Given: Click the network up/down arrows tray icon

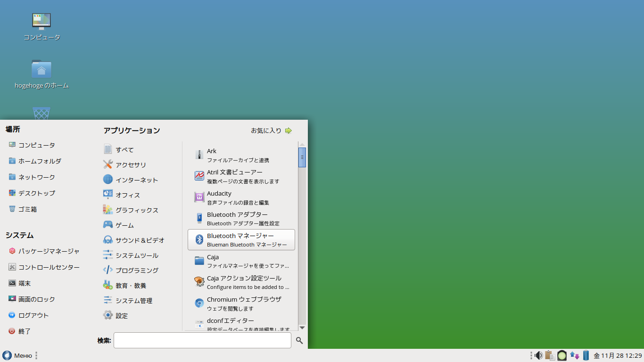Looking at the screenshot, I should [574, 355].
